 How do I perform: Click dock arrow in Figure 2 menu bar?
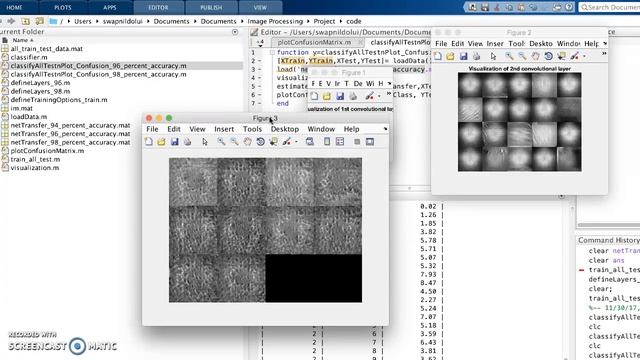pyautogui.click(x=605, y=43)
